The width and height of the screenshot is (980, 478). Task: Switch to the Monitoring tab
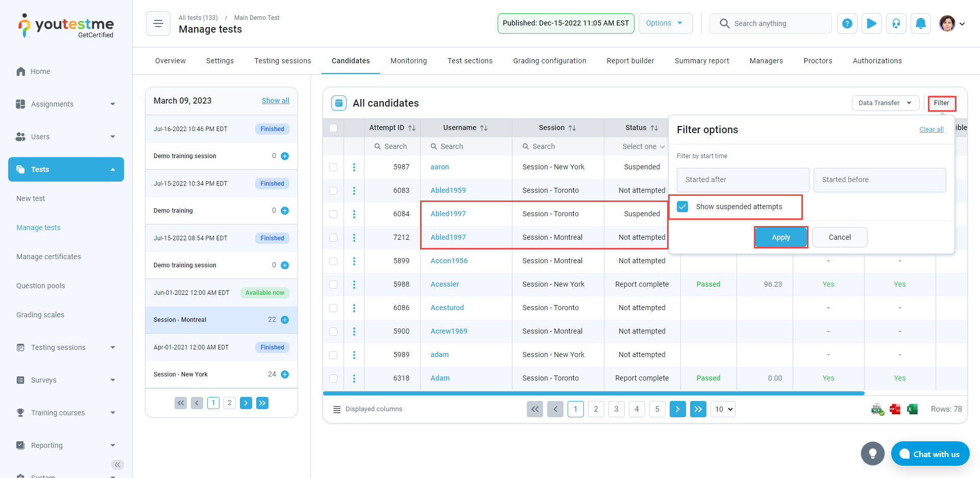[x=408, y=61]
